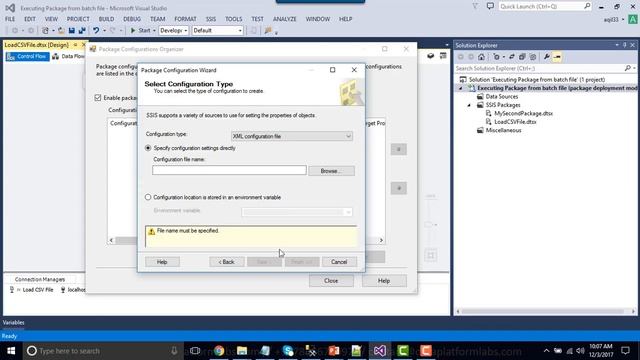Open the 'Default' platform dropdown in toolbar
This screenshot has height=360, width=640.
(x=218, y=31)
